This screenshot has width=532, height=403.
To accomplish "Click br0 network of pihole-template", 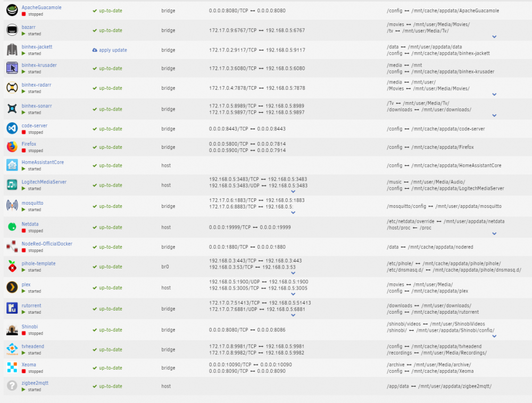I will click(x=165, y=267).
